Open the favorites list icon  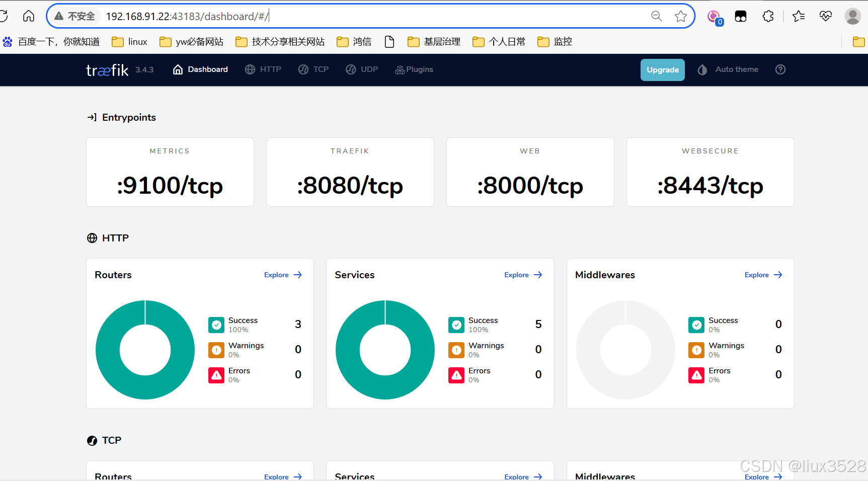pyautogui.click(x=799, y=16)
